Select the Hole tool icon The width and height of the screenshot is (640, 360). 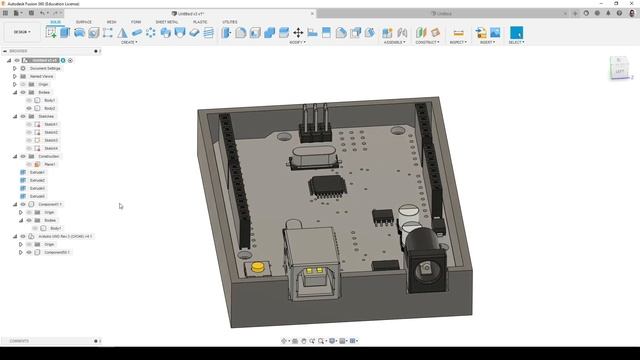point(93,33)
